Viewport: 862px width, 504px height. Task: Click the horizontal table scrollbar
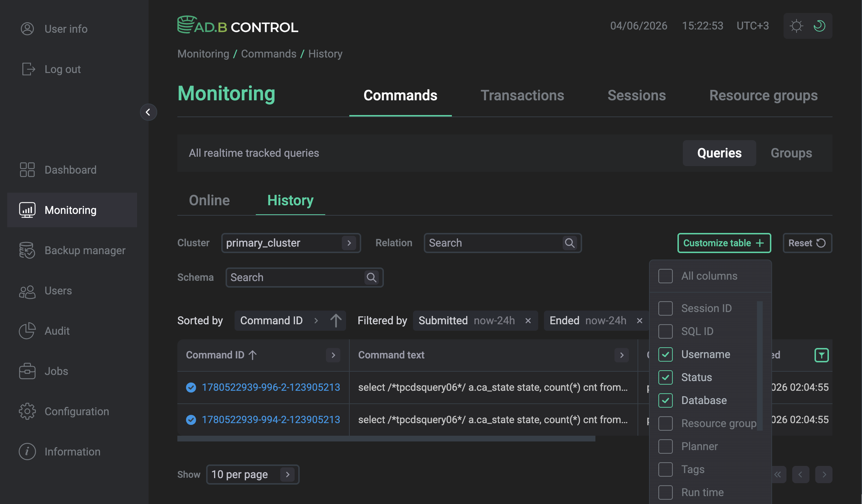[386, 439]
